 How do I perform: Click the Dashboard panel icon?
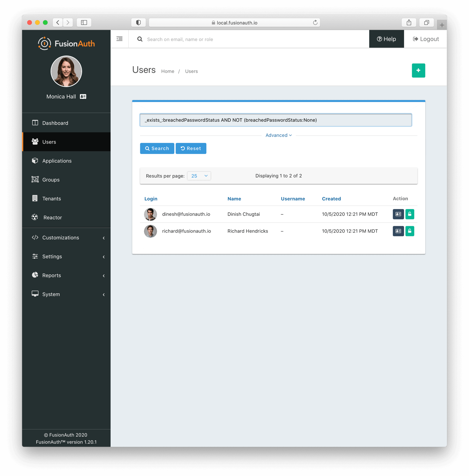(35, 123)
